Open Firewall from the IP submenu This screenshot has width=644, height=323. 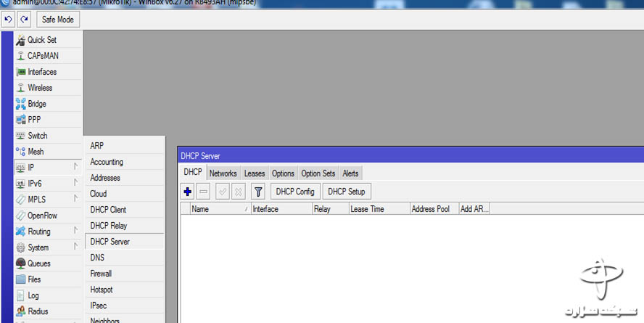point(125,274)
